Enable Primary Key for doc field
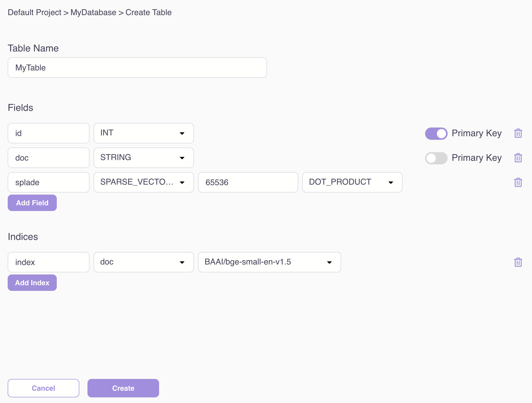 (x=436, y=158)
